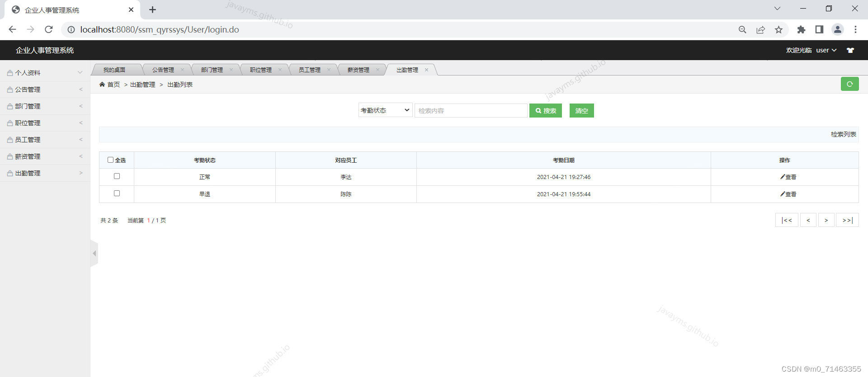Switch to 公告管理 tab

click(163, 70)
